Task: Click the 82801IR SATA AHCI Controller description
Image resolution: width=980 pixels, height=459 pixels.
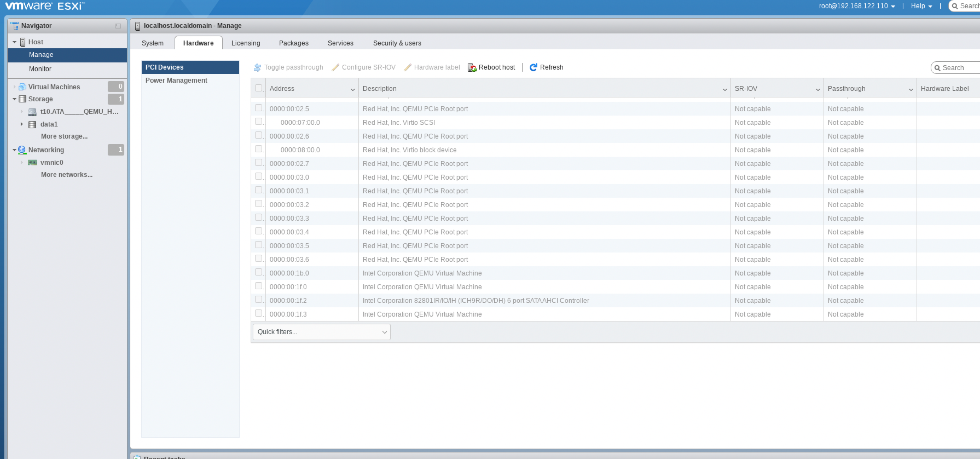Action: click(x=476, y=300)
